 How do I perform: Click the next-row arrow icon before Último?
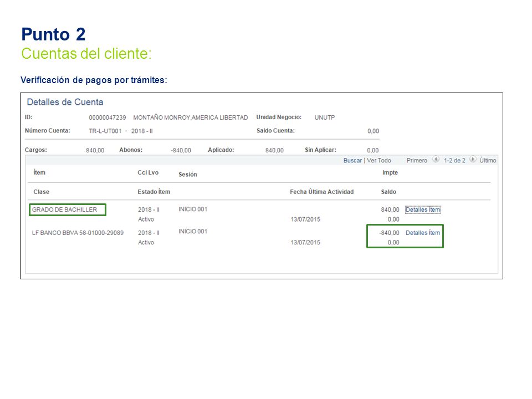pyautogui.click(x=473, y=160)
